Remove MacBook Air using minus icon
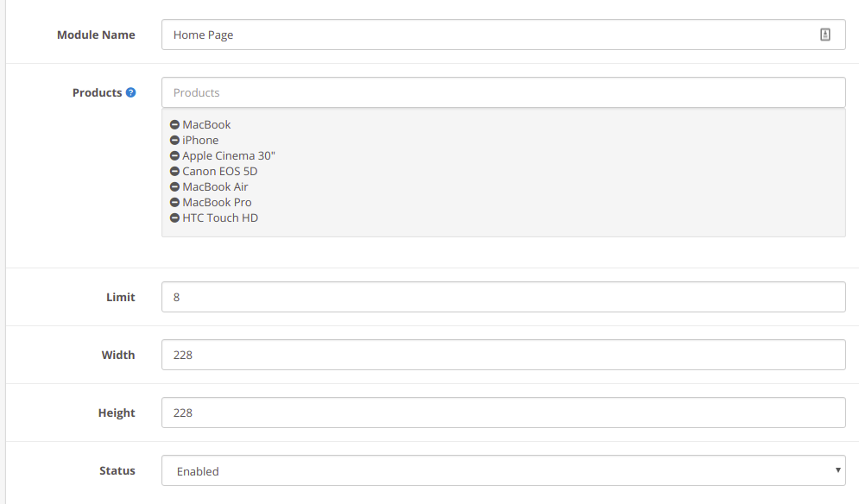Screen dimensions: 859x504 [174, 186]
